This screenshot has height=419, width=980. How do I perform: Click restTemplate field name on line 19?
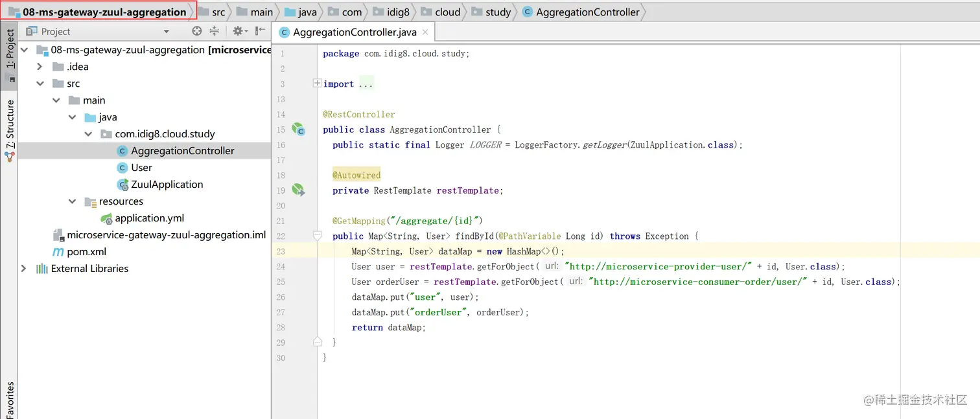point(467,190)
